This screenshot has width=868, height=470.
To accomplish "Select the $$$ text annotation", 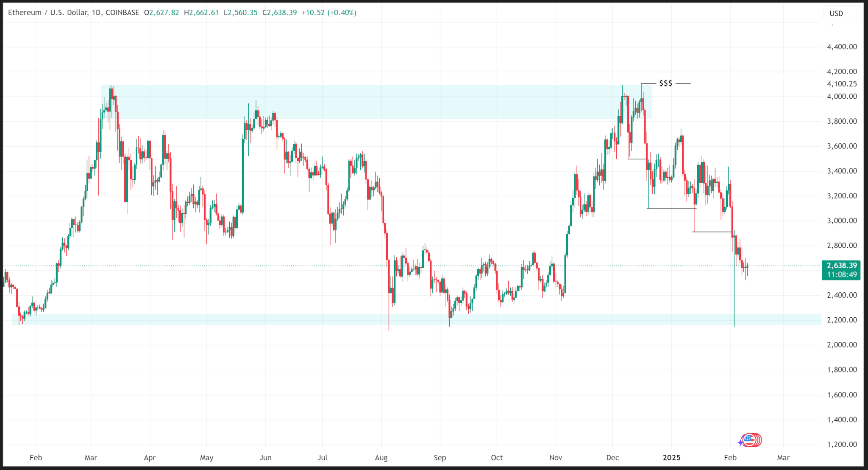I will [x=665, y=83].
